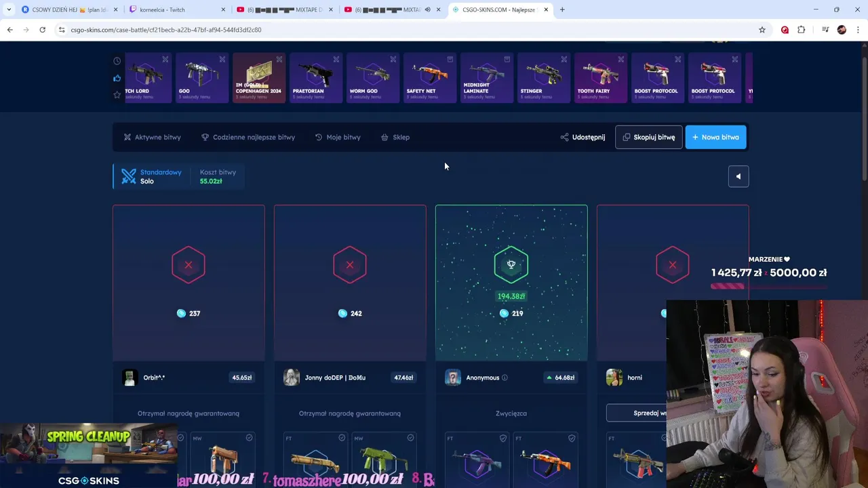This screenshot has height=488, width=868.
Task: Go to Aktywne bitwy tab
Action: click(152, 137)
